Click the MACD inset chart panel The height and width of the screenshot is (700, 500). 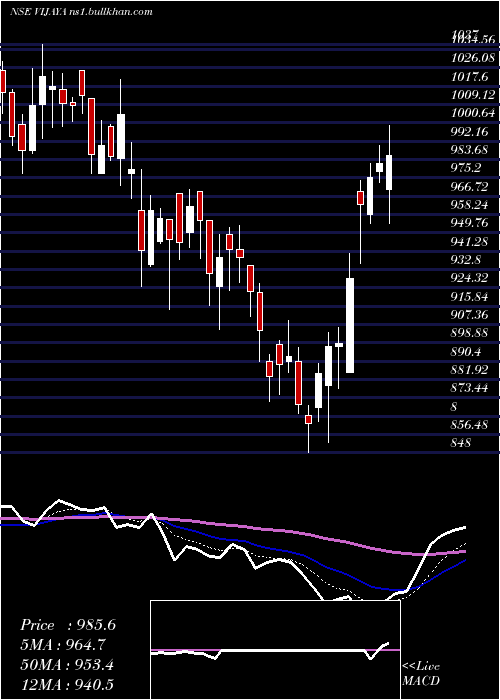click(275, 650)
